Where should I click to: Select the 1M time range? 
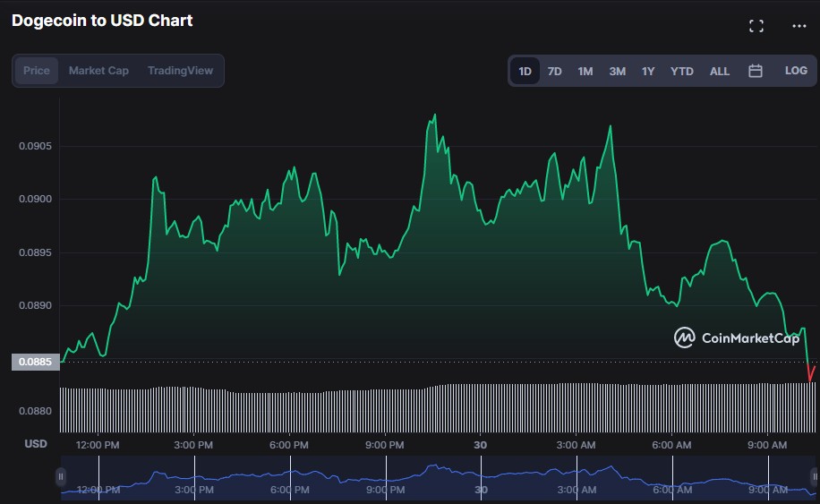(x=585, y=71)
